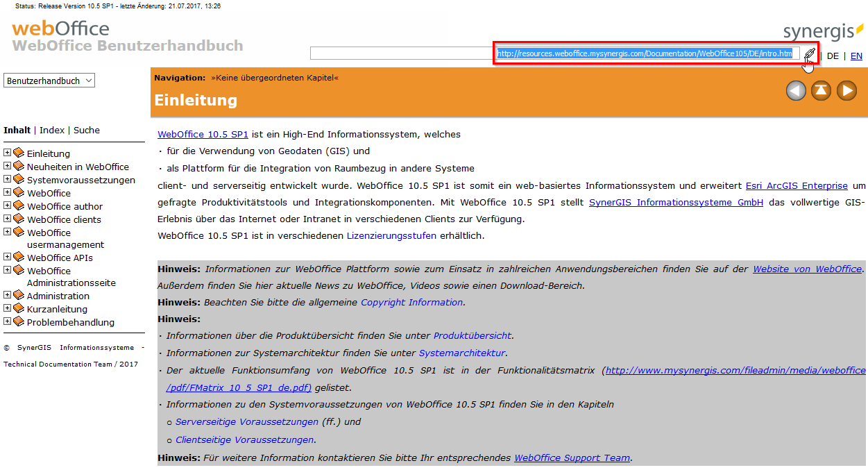Click the WebOffice Administrationsseite book icon
Image resolution: width=868 pixels, height=470 pixels.
tap(18, 271)
